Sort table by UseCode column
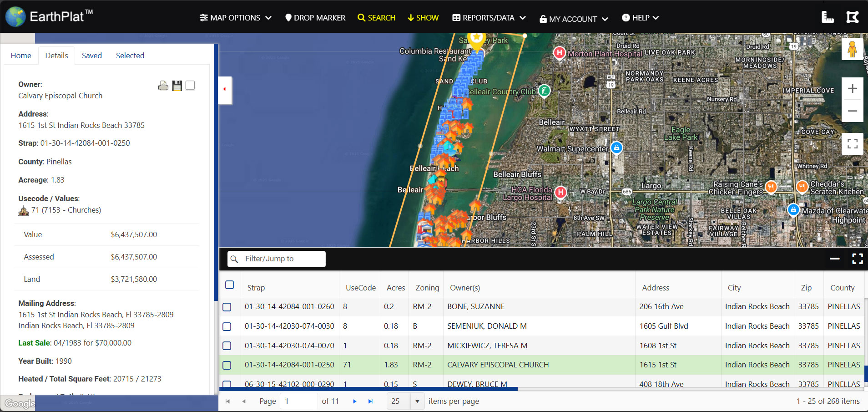This screenshot has height=412, width=868. [x=361, y=288]
